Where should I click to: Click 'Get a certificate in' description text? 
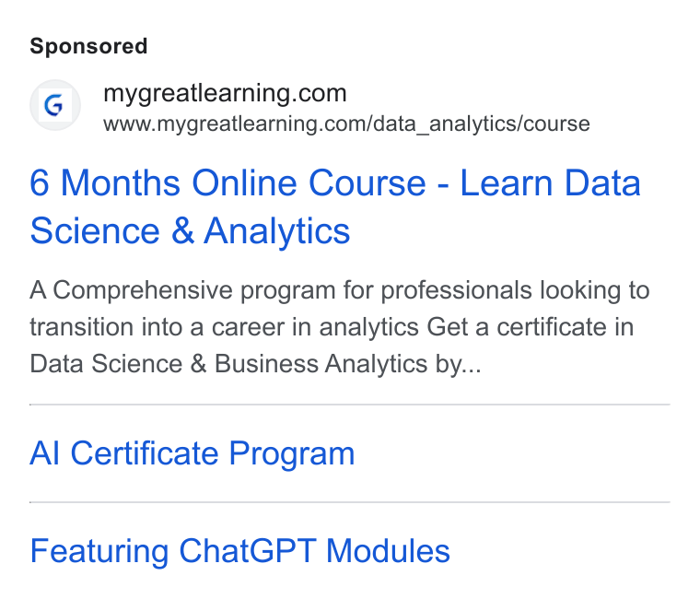click(x=531, y=327)
